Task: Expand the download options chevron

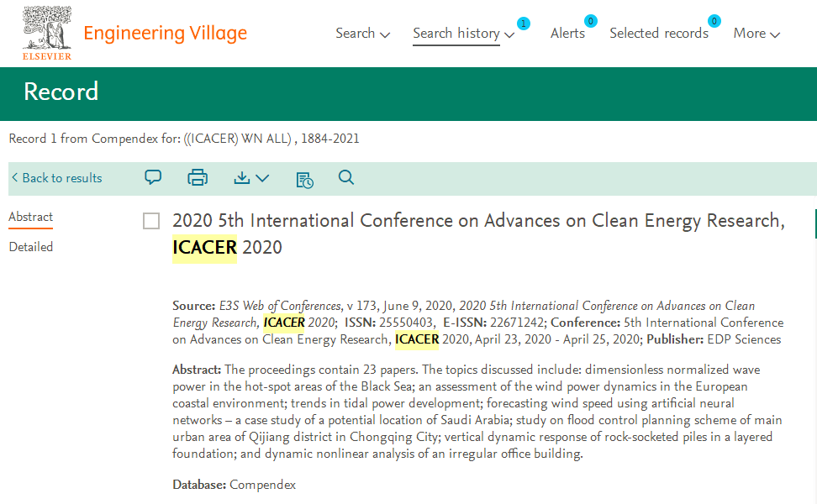Action: point(262,178)
